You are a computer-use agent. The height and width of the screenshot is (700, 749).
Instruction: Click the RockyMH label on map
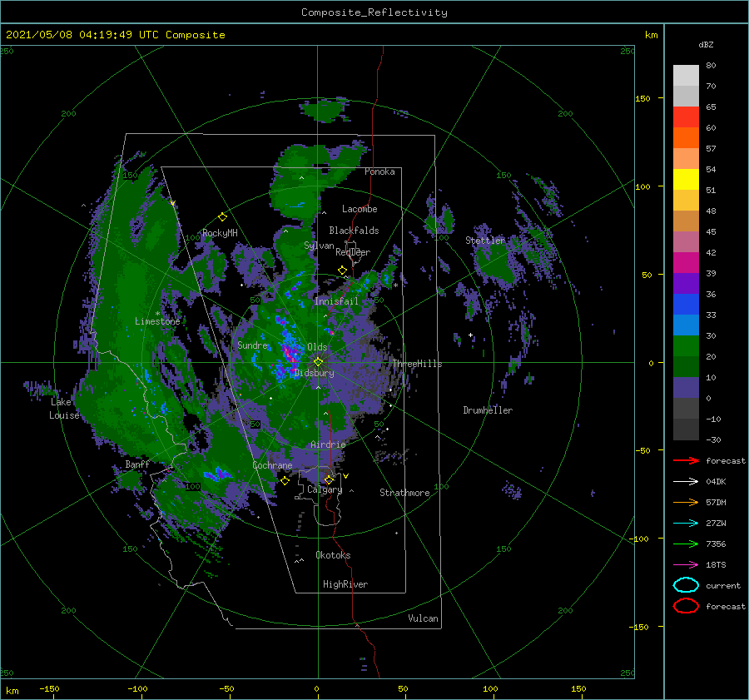click(x=220, y=233)
